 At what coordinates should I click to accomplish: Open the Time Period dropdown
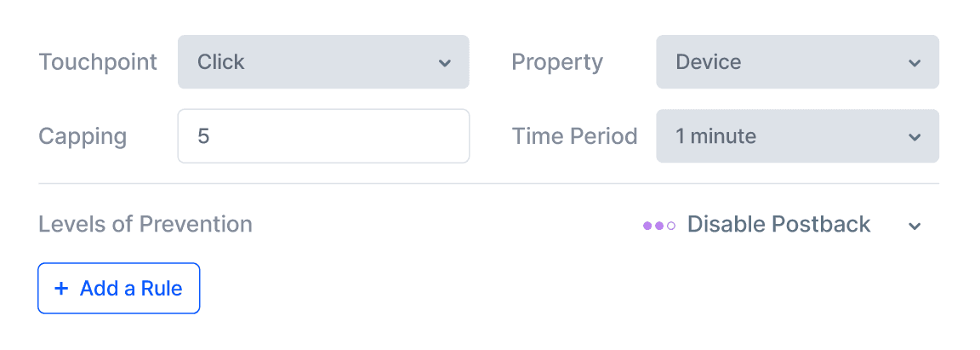(797, 136)
